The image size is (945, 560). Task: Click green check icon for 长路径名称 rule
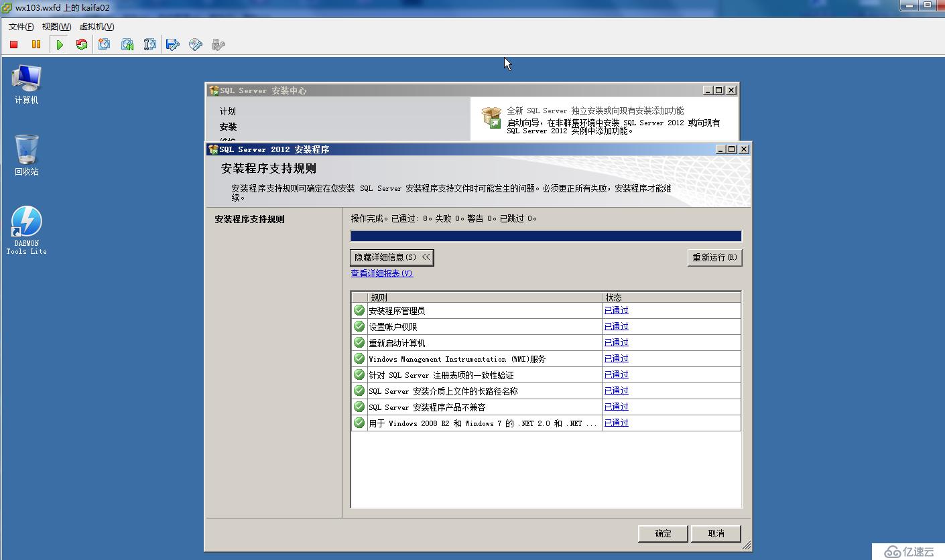click(359, 391)
